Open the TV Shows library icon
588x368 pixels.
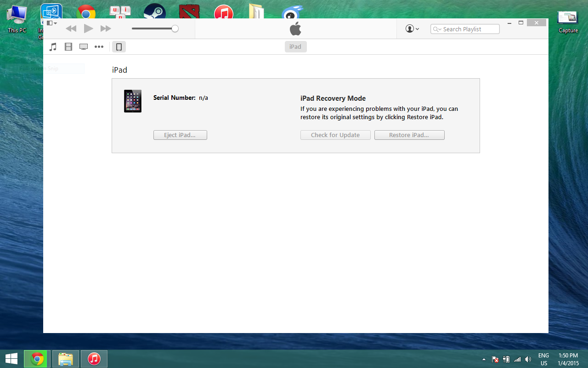click(84, 47)
